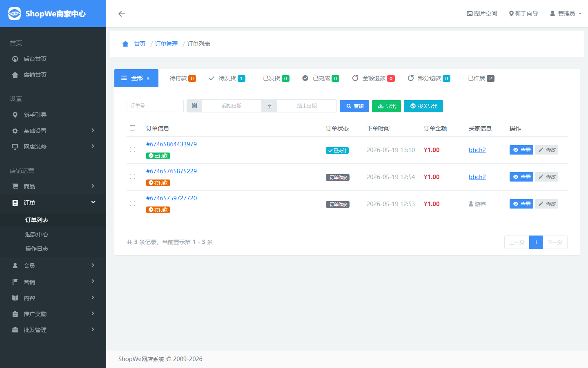588x368 pixels.
Task: Open order link #67465864433979
Action: pos(171,144)
